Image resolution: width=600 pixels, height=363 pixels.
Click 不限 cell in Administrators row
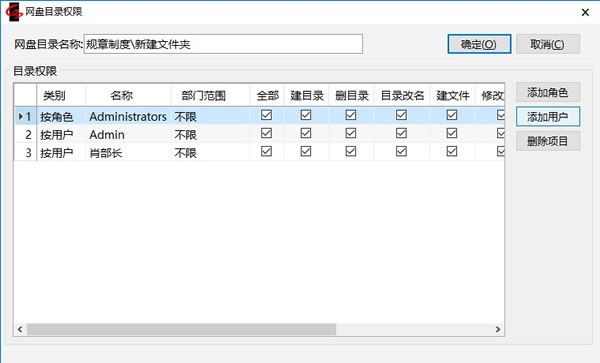[210, 116]
